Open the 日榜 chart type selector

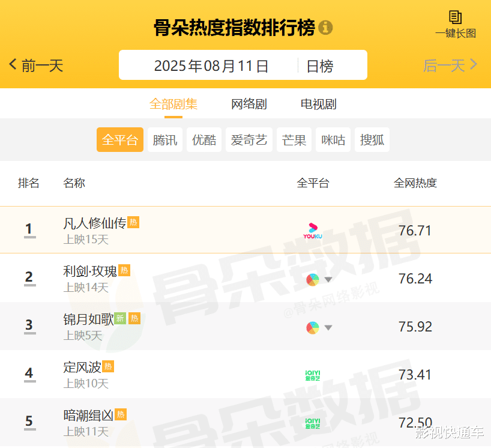pyautogui.click(x=320, y=66)
